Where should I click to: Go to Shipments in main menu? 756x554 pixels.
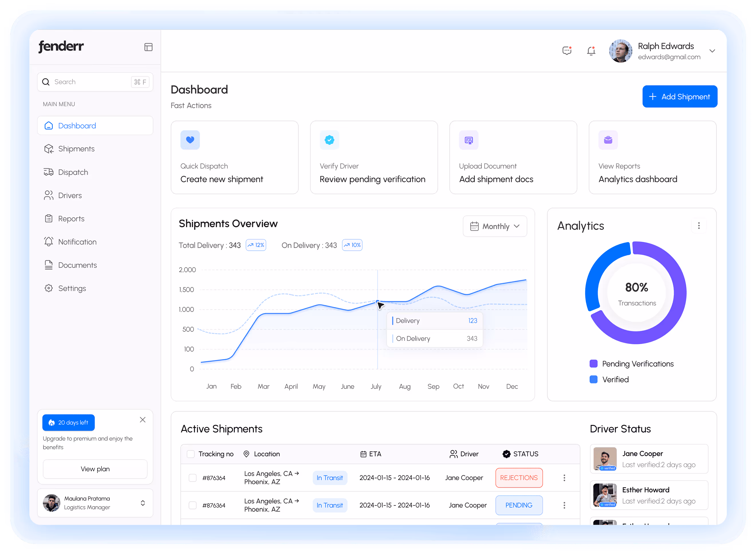(x=76, y=149)
